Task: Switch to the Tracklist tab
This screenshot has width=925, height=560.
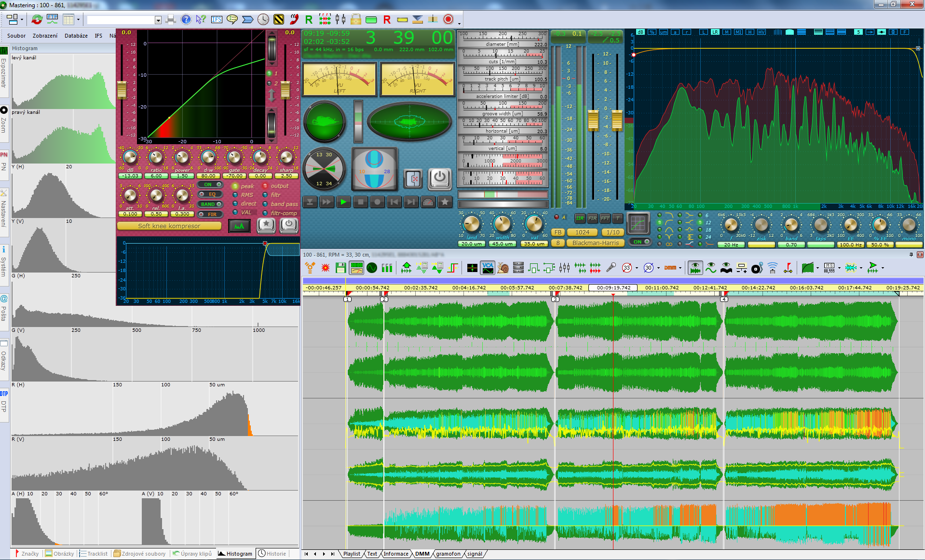Action: [94, 554]
